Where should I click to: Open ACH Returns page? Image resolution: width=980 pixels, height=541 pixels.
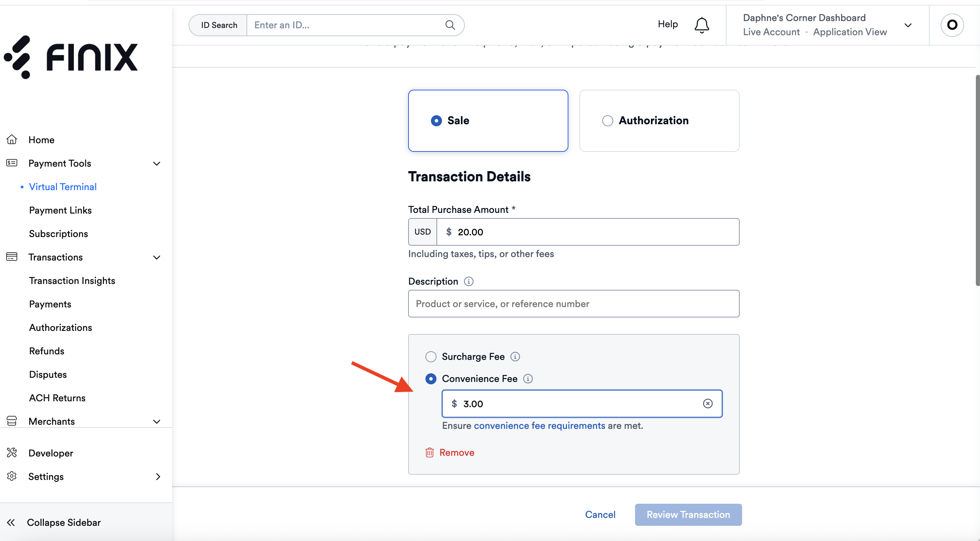coord(57,398)
